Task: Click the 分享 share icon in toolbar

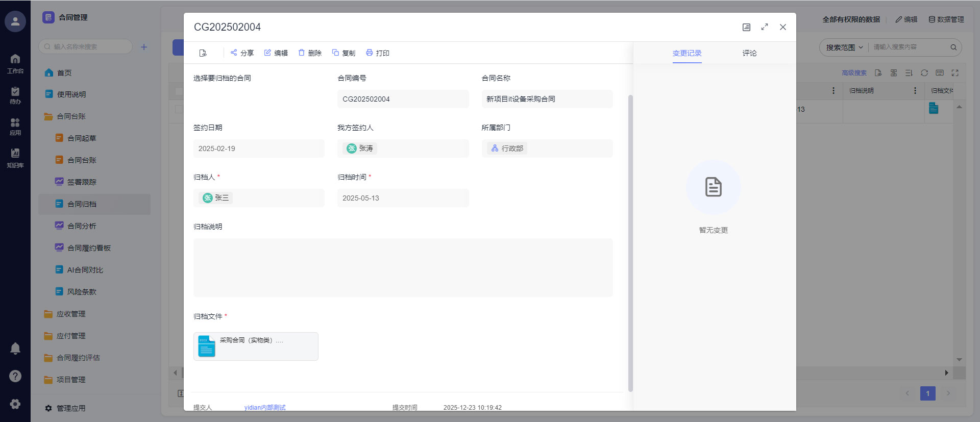Action: (234, 53)
